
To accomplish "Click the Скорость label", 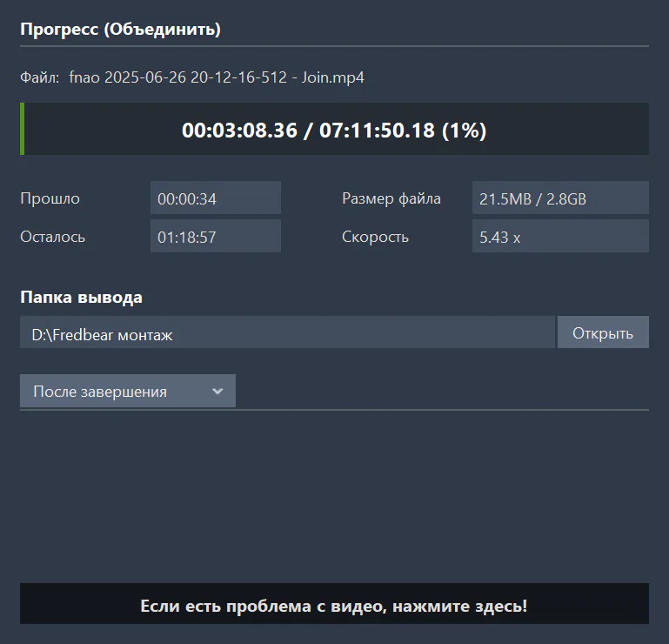I will point(375,237).
